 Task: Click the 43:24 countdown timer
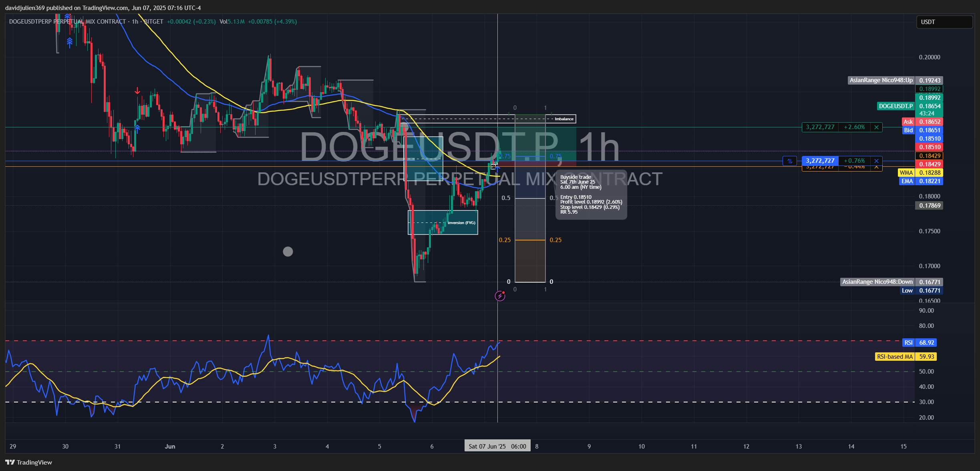pos(927,113)
